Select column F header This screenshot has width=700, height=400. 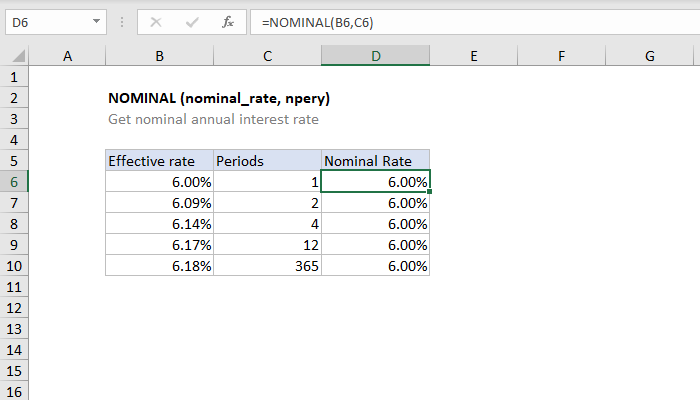562,56
